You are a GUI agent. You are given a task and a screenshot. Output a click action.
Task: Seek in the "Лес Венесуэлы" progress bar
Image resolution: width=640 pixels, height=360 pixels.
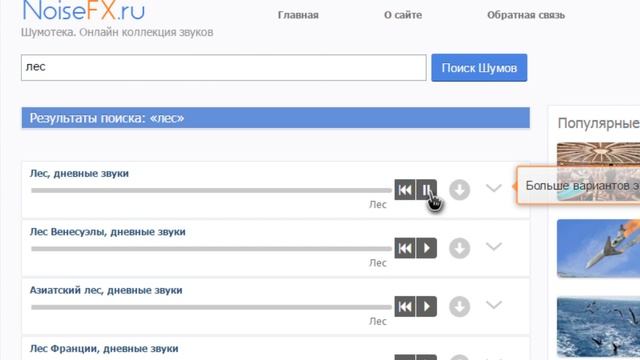click(211, 249)
